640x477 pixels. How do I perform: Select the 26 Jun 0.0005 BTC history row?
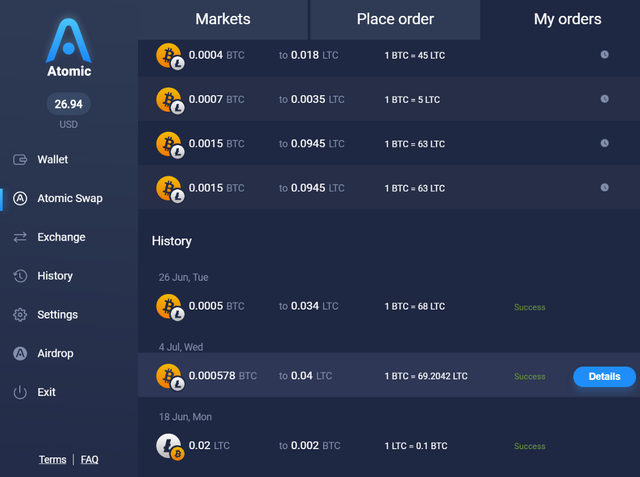pyautogui.click(x=388, y=306)
